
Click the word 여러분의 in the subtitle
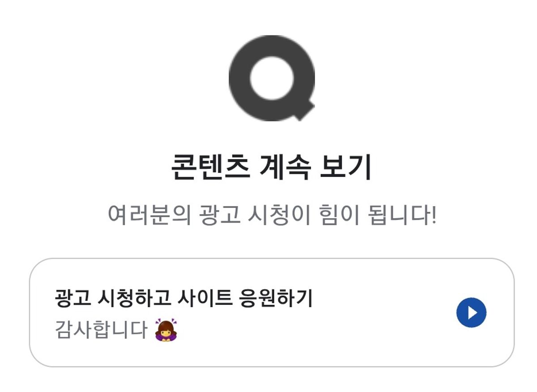click(149, 216)
